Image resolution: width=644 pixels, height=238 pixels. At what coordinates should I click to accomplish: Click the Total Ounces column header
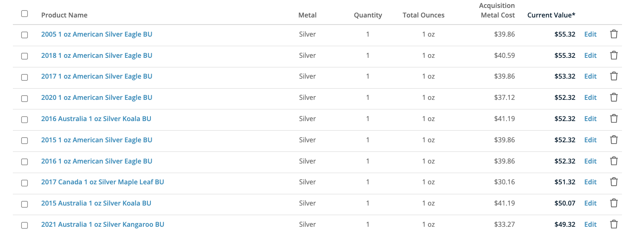(x=423, y=15)
